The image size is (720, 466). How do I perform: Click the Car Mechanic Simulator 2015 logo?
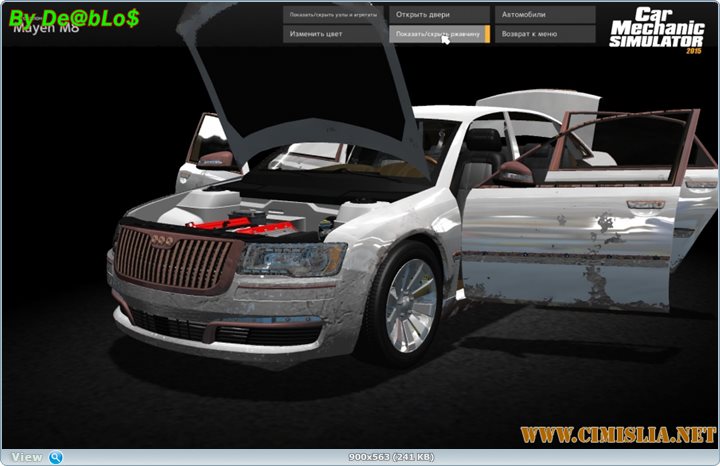click(x=657, y=30)
